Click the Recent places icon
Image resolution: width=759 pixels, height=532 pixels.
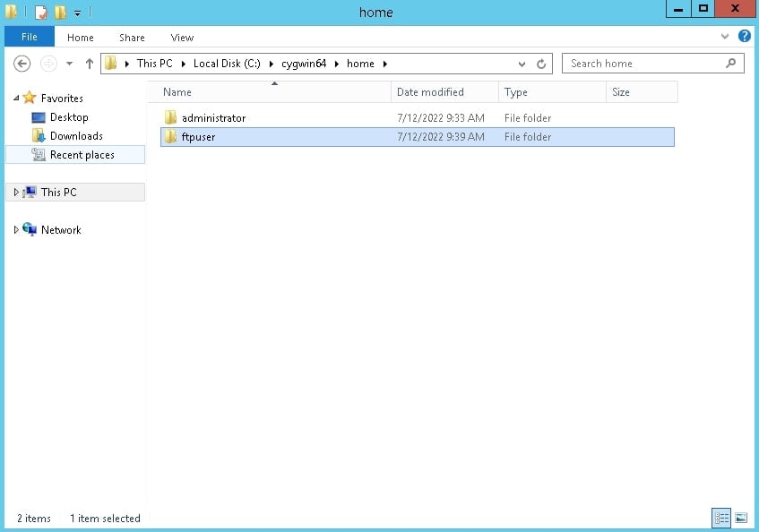tap(39, 155)
